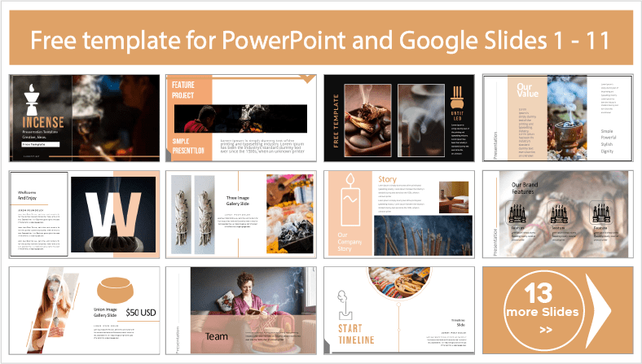Click the 'Simple Powerful Stylish Dignity' text list
Image resolution: width=642 pixels, height=364 pixels.
607,141
